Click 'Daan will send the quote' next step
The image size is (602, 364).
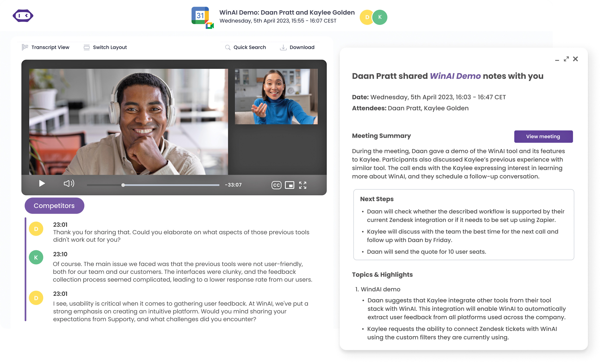click(x=426, y=252)
